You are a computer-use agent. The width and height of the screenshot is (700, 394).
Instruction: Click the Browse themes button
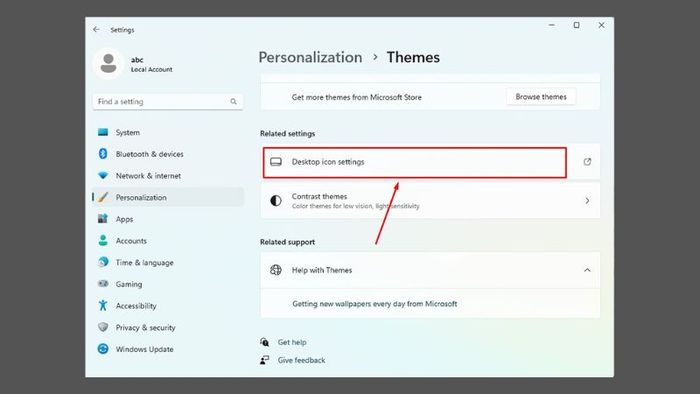541,97
